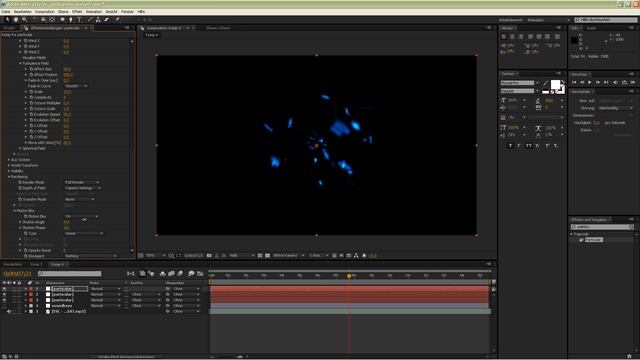Hide second particular layer eye
This screenshot has width=640, height=360.
point(4,294)
